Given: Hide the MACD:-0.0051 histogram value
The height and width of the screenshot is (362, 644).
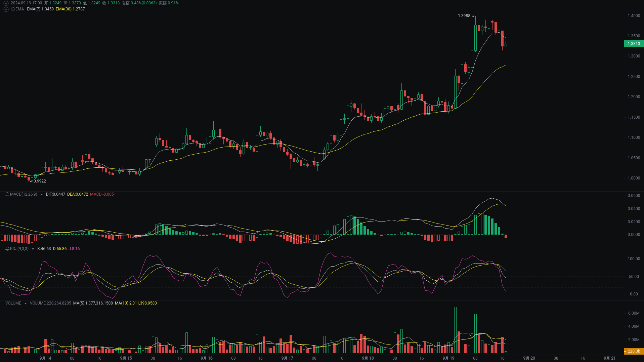Looking at the screenshot, I should pyautogui.click(x=102, y=194).
